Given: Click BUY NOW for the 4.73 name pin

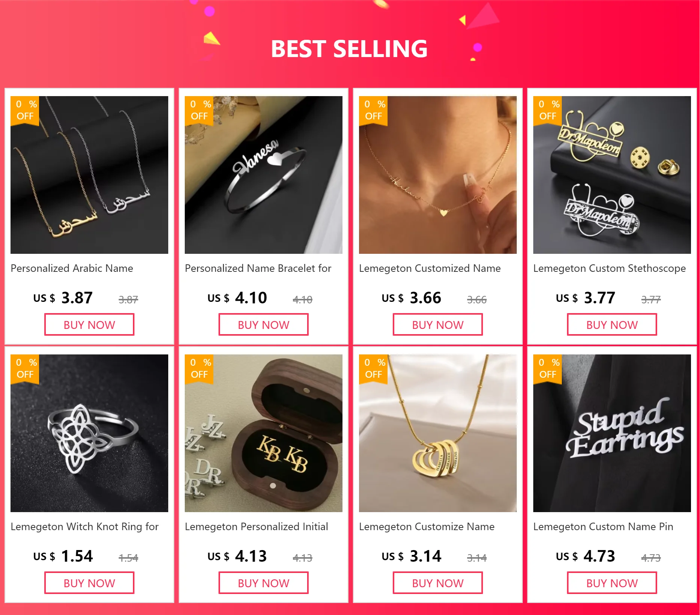Looking at the screenshot, I should pos(612,583).
